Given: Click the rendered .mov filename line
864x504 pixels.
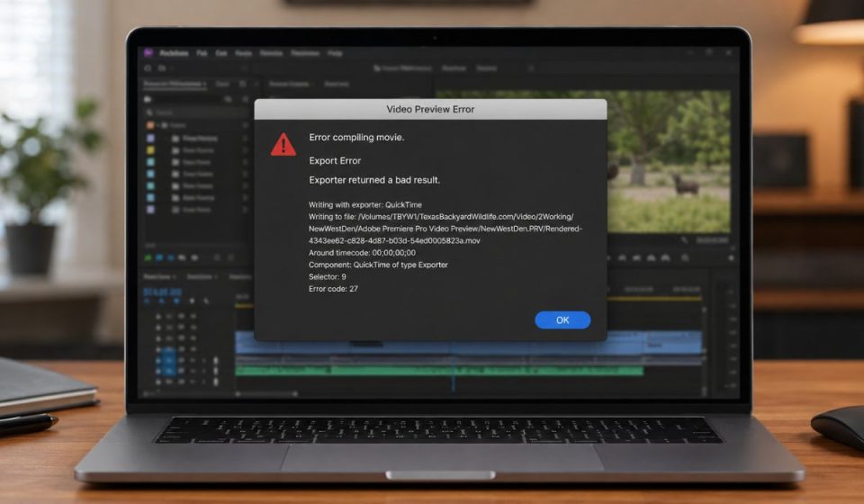Looking at the screenshot, I should (394, 240).
